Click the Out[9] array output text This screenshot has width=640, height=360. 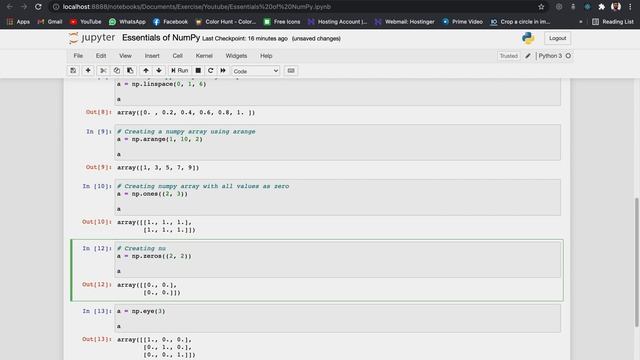[x=158, y=168]
